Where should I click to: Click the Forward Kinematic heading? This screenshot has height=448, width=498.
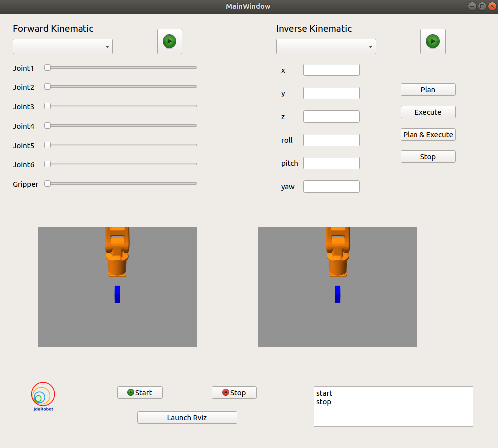point(53,28)
